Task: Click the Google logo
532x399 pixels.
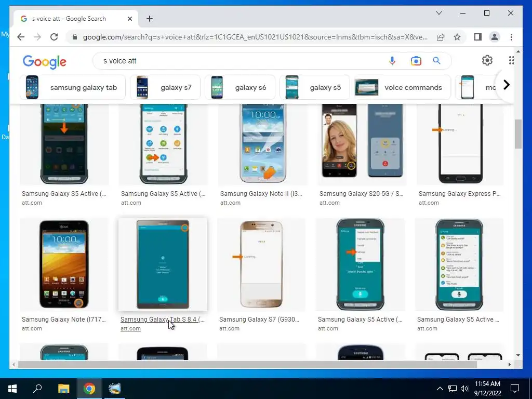Action: [45, 62]
